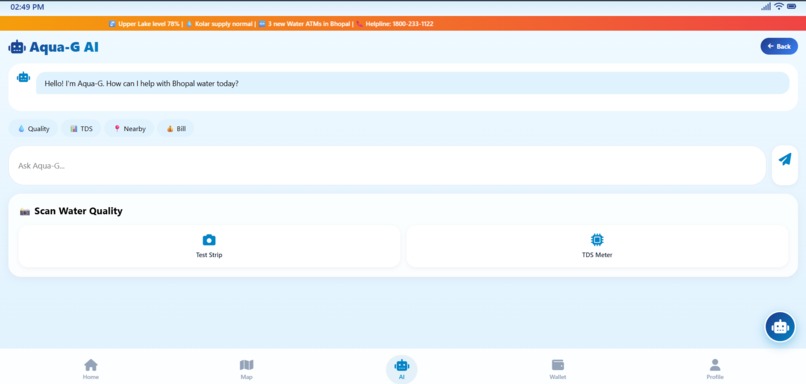Select the Quality quick chip
The height and width of the screenshot is (384, 806).
[x=33, y=129]
